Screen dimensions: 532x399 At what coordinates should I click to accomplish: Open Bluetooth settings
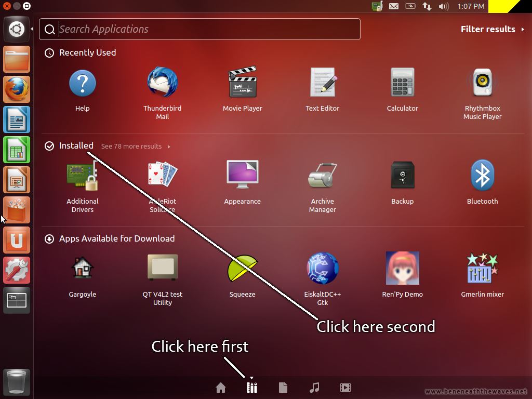[482, 175]
